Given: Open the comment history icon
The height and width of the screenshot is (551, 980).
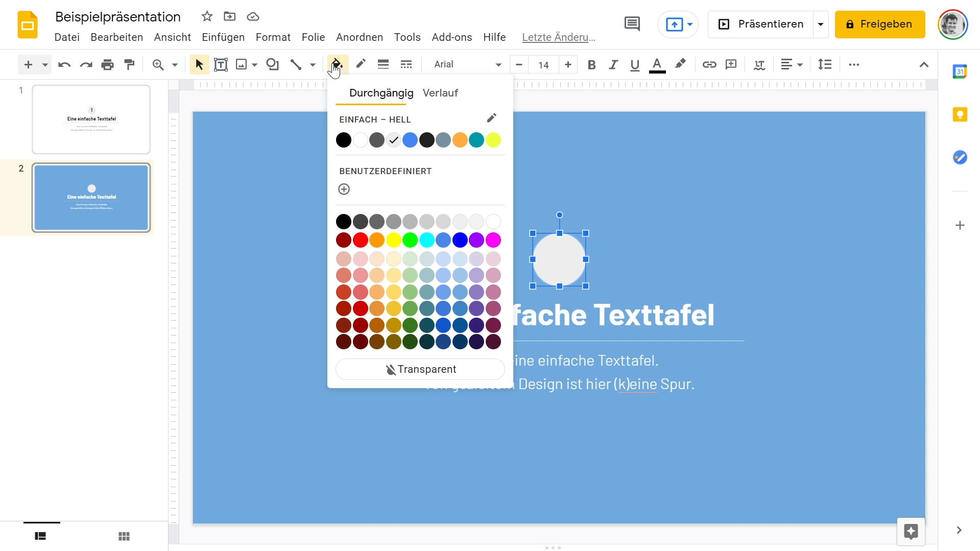Looking at the screenshot, I should pyautogui.click(x=632, y=24).
